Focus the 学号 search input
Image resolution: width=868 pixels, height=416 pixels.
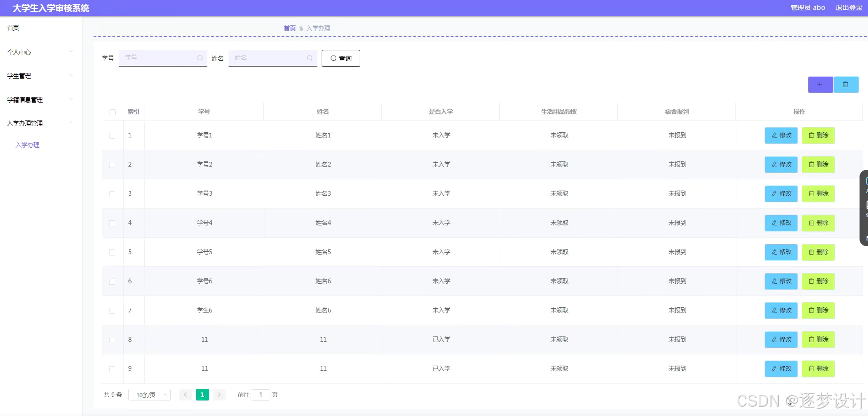[163, 58]
